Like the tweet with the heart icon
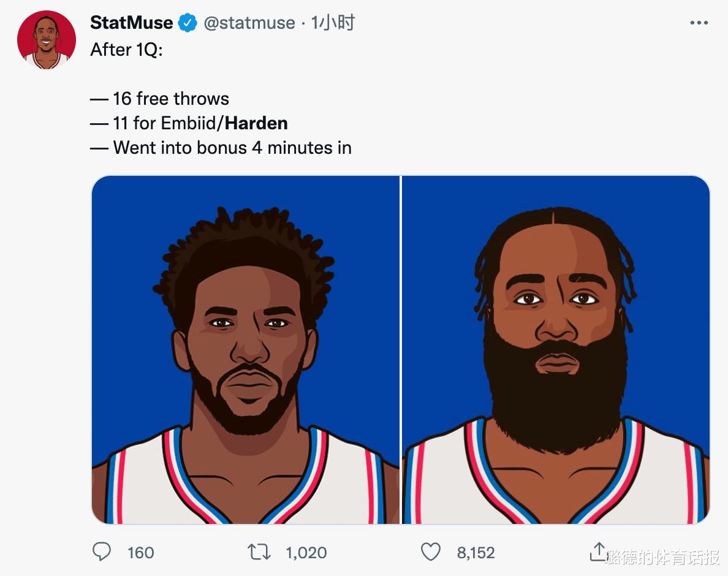This screenshot has height=576, width=728. point(430,552)
